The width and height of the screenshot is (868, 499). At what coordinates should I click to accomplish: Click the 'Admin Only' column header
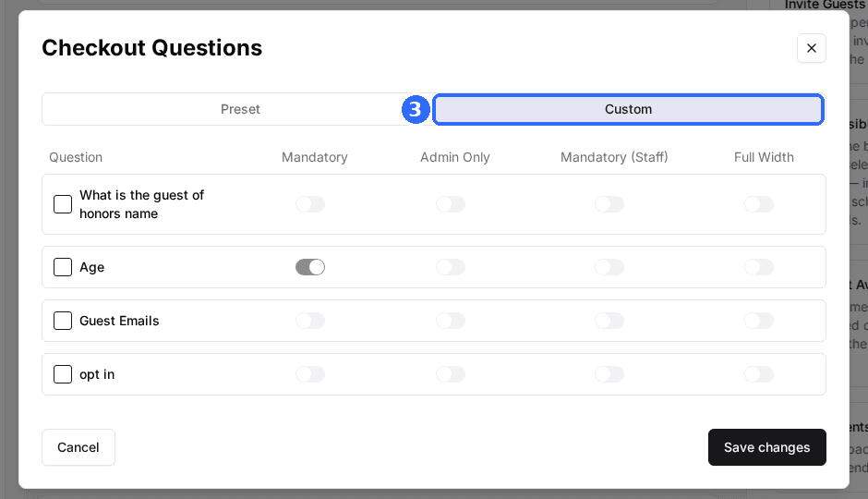455,157
